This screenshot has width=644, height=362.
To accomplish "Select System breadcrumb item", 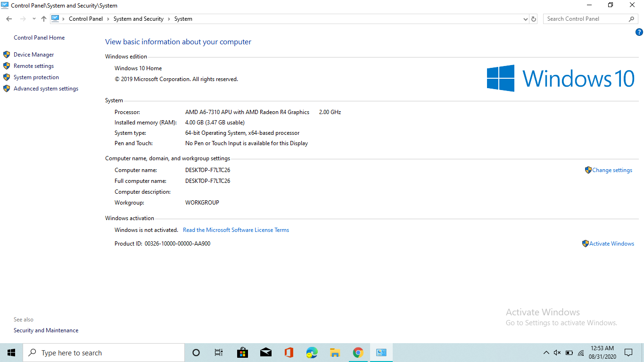I will pos(183,19).
